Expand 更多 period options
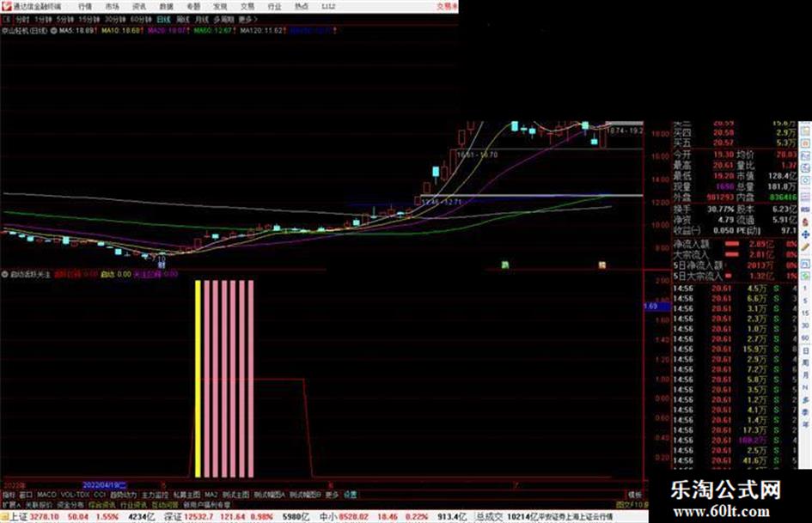812x523 pixels. pos(247,20)
